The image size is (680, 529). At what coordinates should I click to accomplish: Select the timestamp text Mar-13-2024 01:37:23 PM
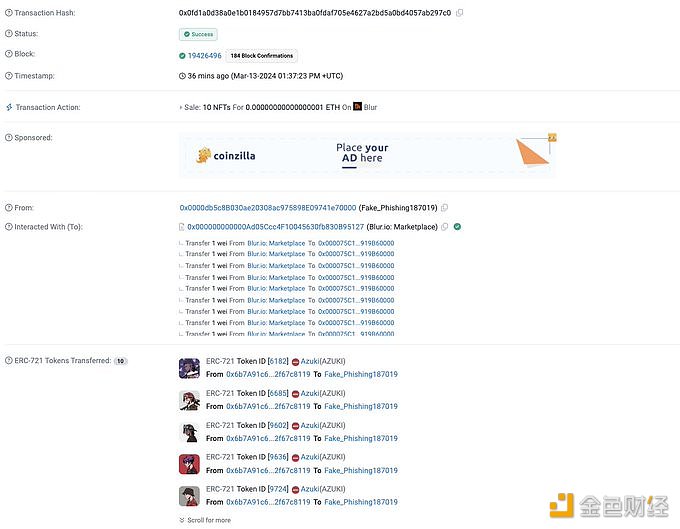277,76
